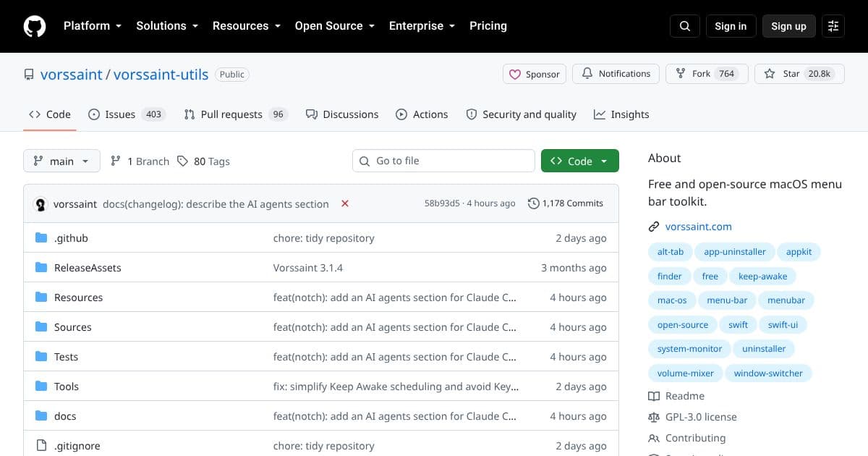Click the link icon beside vorssaint.com
The width and height of the screenshot is (868, 456).
[x=654, y=227]
